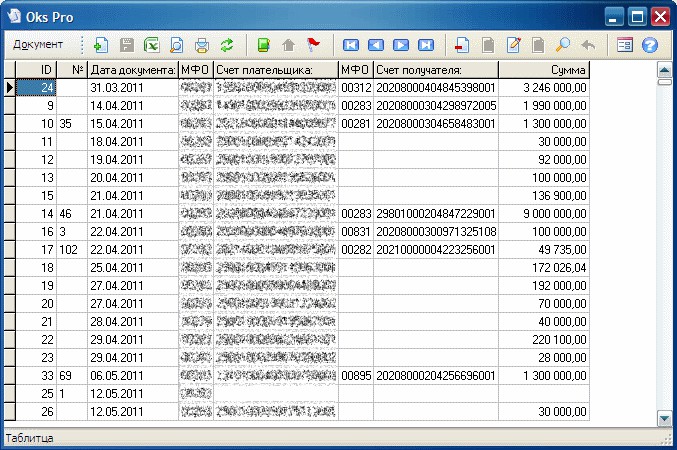677x450 pixels.
Task: Click the Счет получателя column header
Action: coord(436,70)
